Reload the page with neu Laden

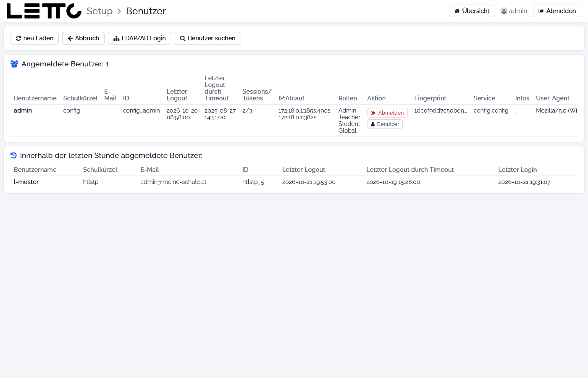[x=34, y=38]
